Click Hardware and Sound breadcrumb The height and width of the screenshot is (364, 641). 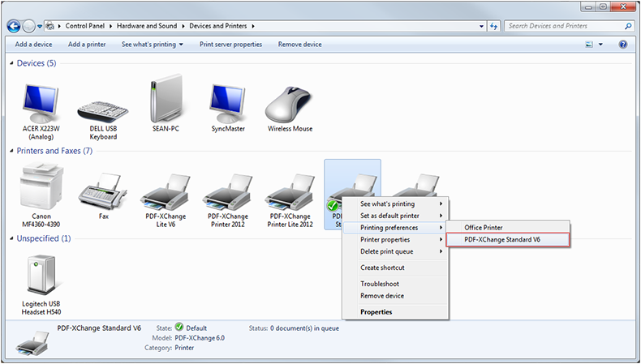[x=147, y=26]
